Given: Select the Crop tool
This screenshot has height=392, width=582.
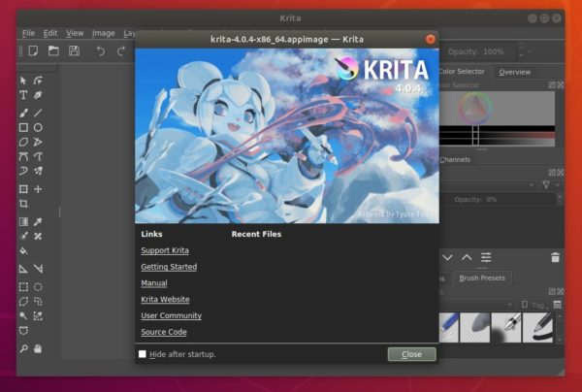Looking at the screenshot, I should click(23, 204).
